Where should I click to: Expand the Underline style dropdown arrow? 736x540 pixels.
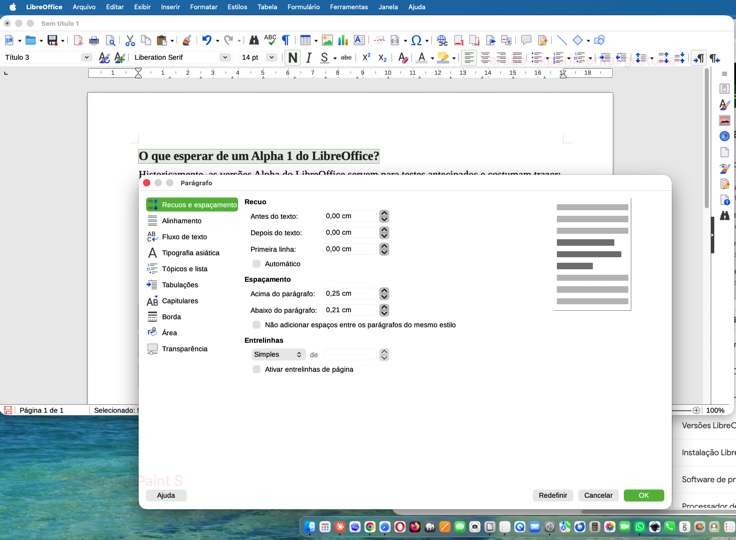[335, 58]
